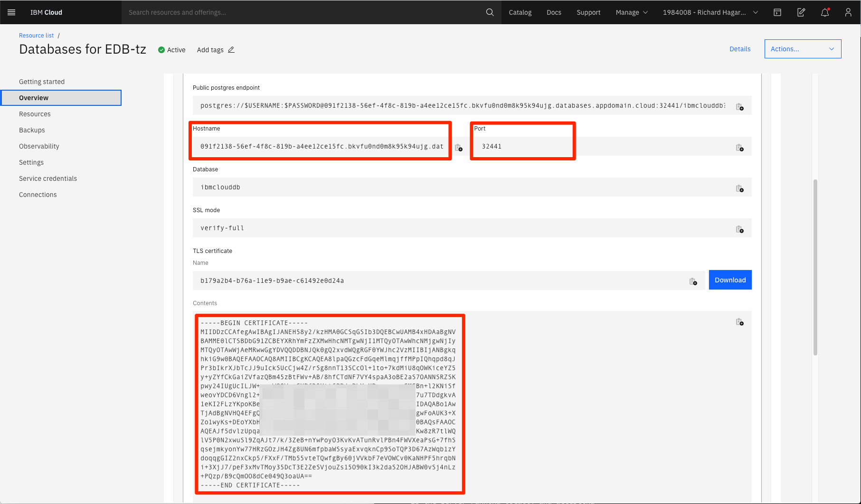Click the IBM Cloud logo link
The height and width of the screenshot is (504, 861).
(x=46, y=12)
